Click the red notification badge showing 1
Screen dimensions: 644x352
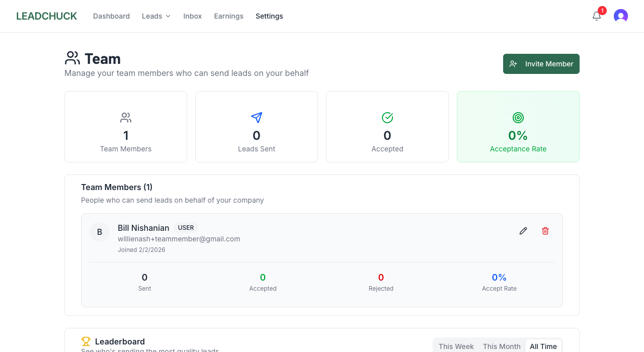pyautogui.click(x=602, y=11)
